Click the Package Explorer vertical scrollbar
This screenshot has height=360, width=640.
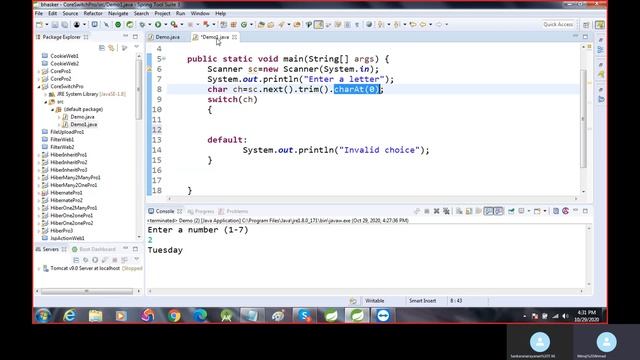[139, 90]
